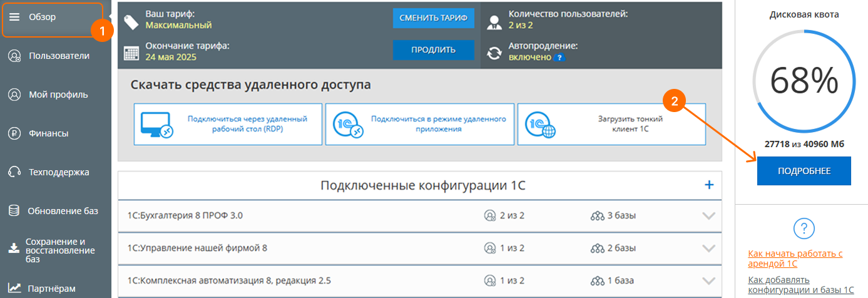868x298 pixels.
Task: Click the chart icon beside Партнёрам
Action: (x=14, y=289)
